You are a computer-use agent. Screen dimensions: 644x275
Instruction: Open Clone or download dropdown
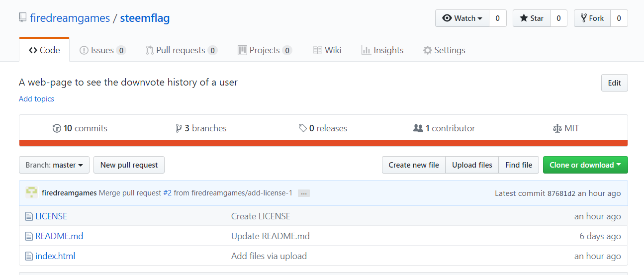click(x=585, y=165)
